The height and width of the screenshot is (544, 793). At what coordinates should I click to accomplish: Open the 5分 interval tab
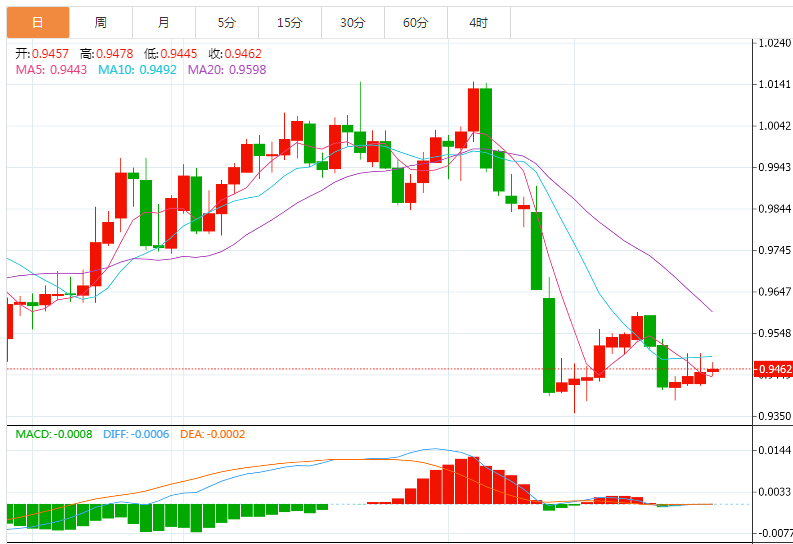pyautogui.click(x=227, y=23)
